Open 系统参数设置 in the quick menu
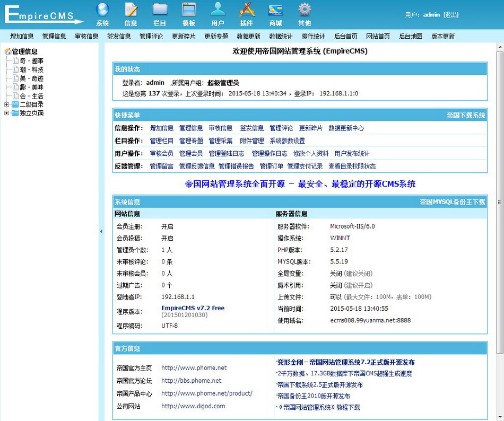The image size is (504, 421). click(x=288, y=141)
